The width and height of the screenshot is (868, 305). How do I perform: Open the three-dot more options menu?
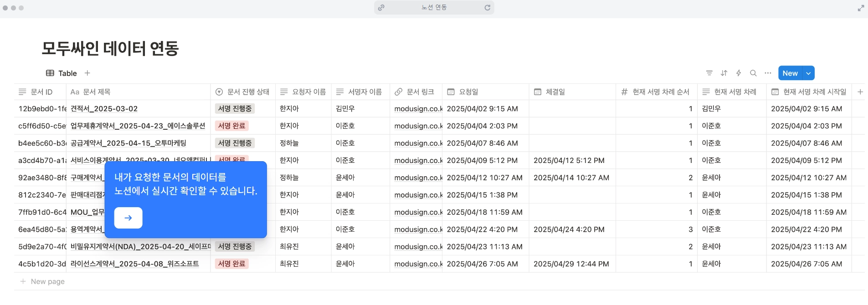coord(768,73)
